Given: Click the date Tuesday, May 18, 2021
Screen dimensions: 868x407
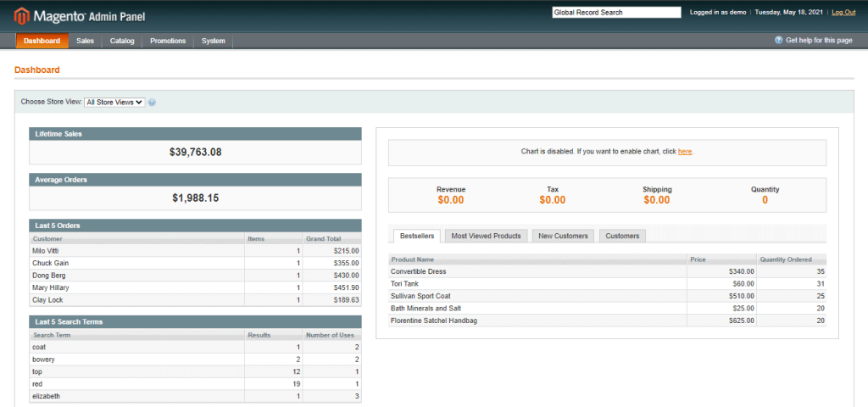Looking at the screenshot, I should (x=791, y=12).
